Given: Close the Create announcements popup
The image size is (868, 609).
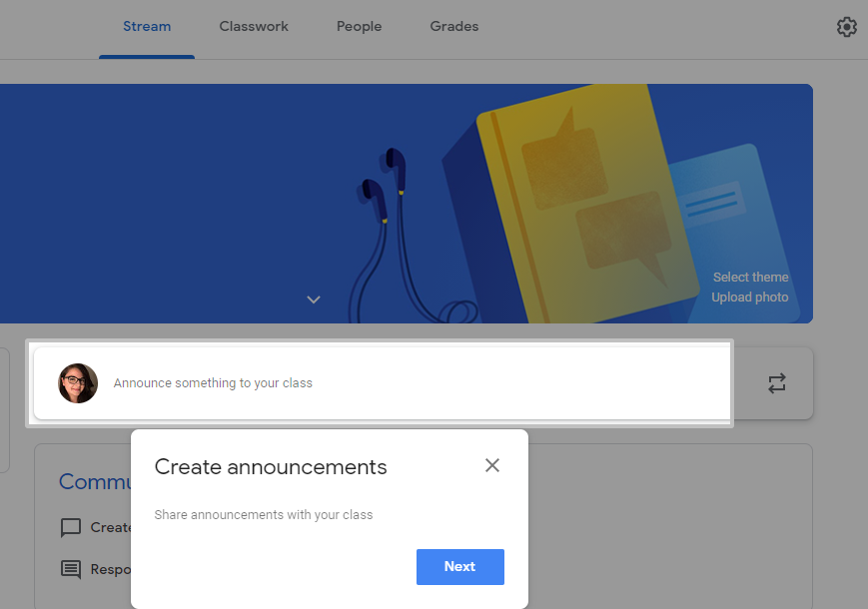Looking at the screenshot, I should [x=491, y=465].
